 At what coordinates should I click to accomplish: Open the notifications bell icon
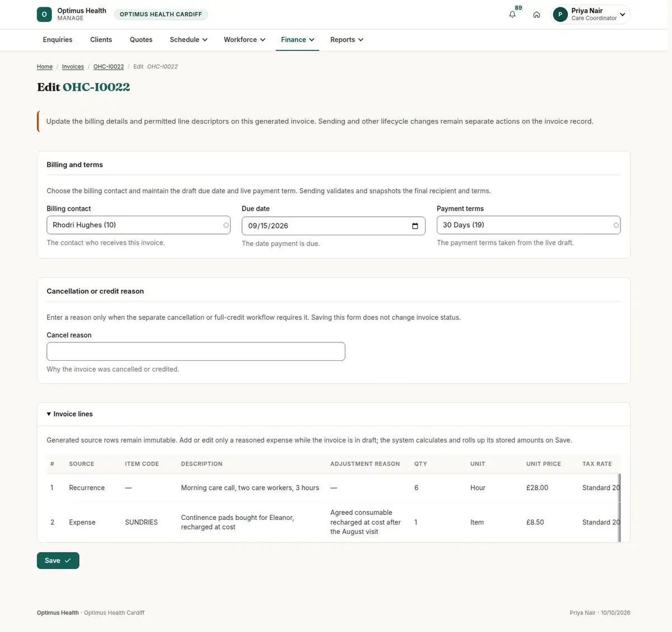pos(512,15)
